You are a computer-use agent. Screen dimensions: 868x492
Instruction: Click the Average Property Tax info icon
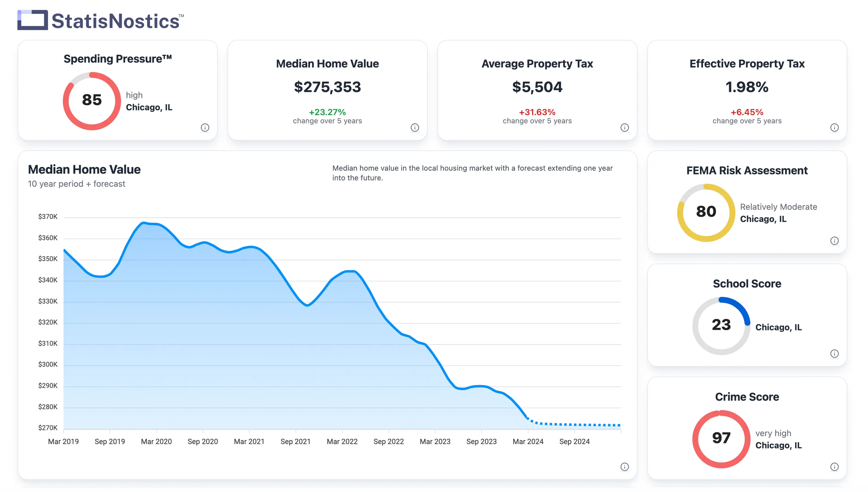pos(624,127)
